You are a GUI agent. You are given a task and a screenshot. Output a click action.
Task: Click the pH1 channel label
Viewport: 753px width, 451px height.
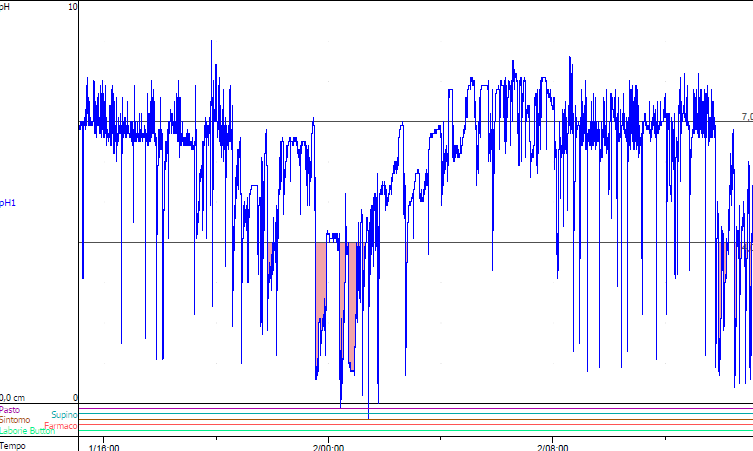click(8, 203)
